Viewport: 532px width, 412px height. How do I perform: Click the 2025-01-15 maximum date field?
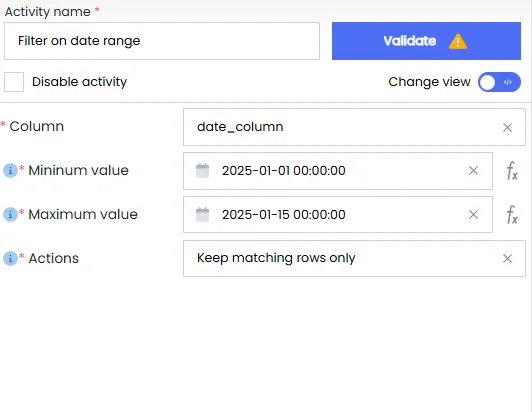click(x=338, y=214)
